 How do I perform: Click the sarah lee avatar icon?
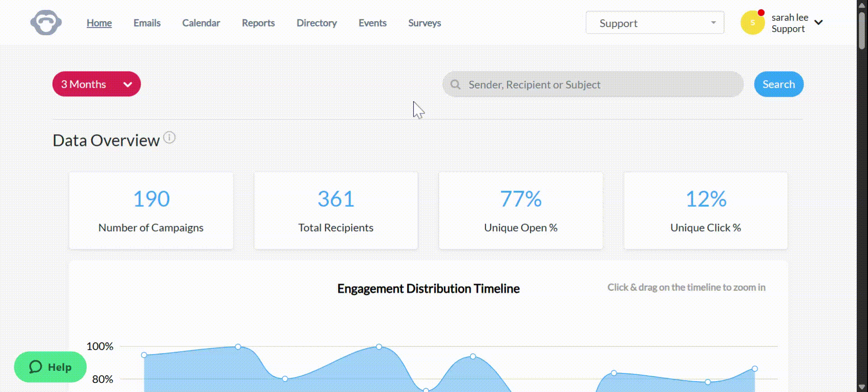coord(752,23)
